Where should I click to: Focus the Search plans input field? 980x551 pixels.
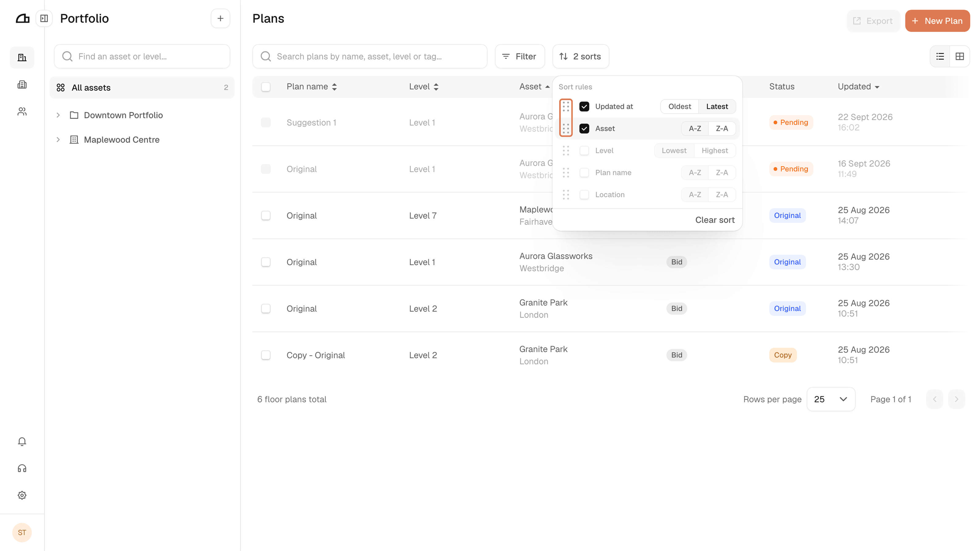coord(370,56)
